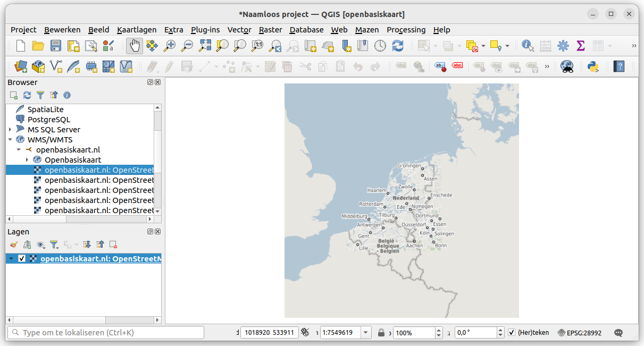Screen dimensions: 644x346
Task: Select PostgreSQL in the Browser tree
Action: (x=49, y=120)
